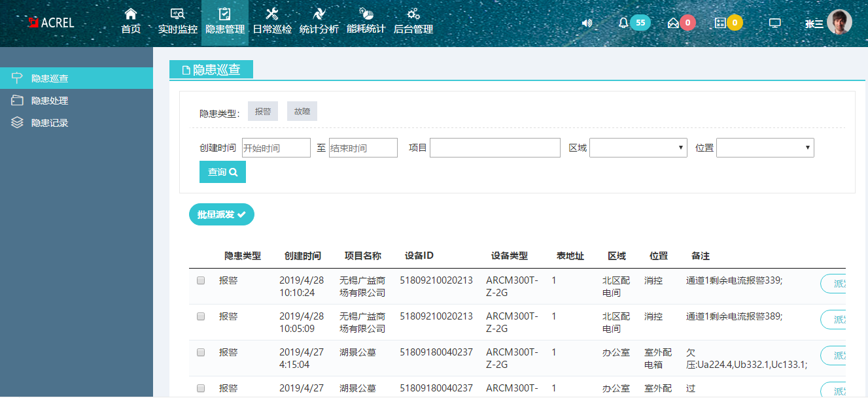This screenshot has height=398, width=868.
Task: Click device ID 51809180040237 in 4:15:04 row
Action: point(436,352)
